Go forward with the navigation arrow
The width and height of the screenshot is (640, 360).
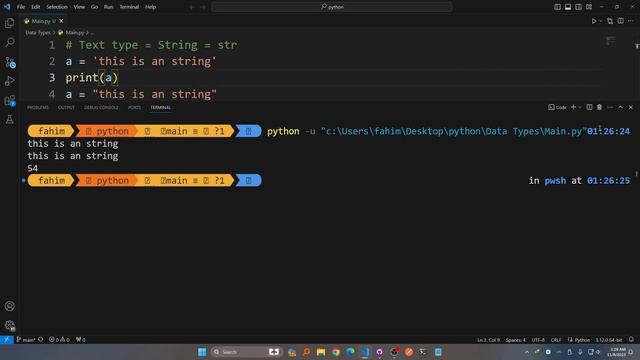pyautogui.click(x=203, y=7)
